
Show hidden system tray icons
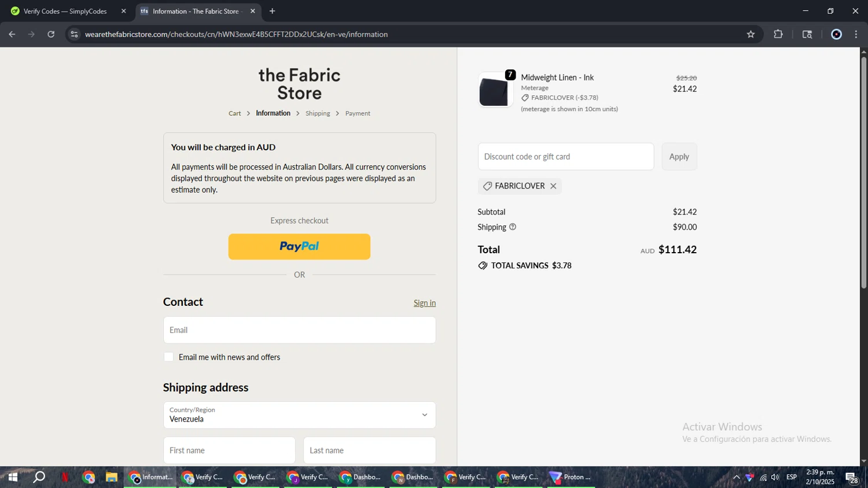(736, 477)
